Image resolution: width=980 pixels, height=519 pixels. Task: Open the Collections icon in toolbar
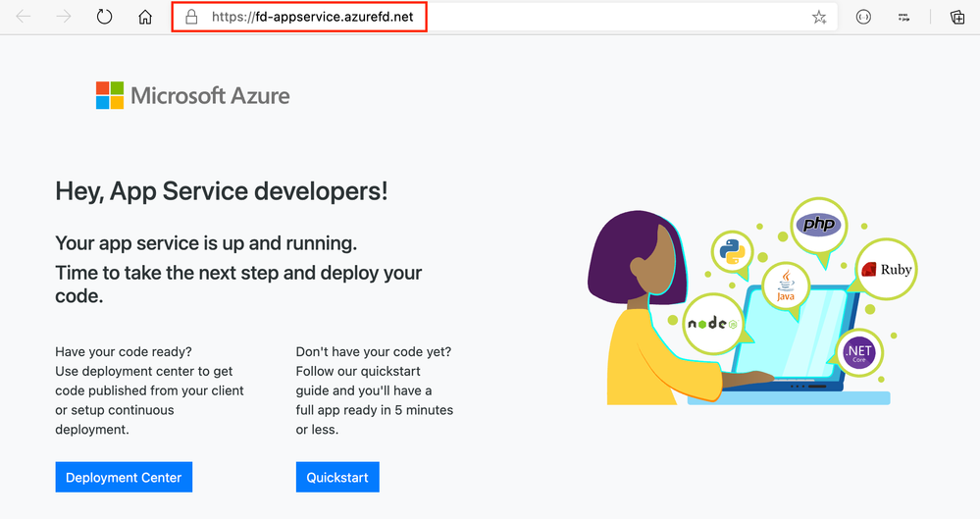pos(956,17)
